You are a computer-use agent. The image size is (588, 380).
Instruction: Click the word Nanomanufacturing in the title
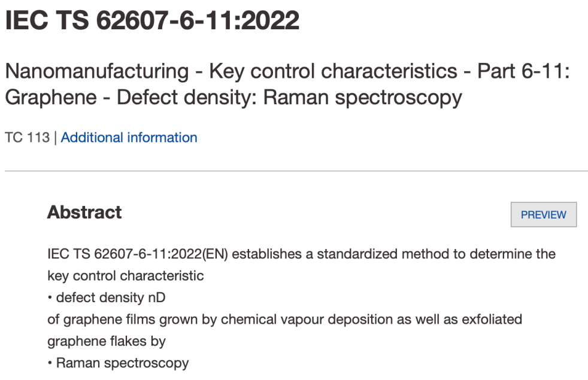[97, 71]
